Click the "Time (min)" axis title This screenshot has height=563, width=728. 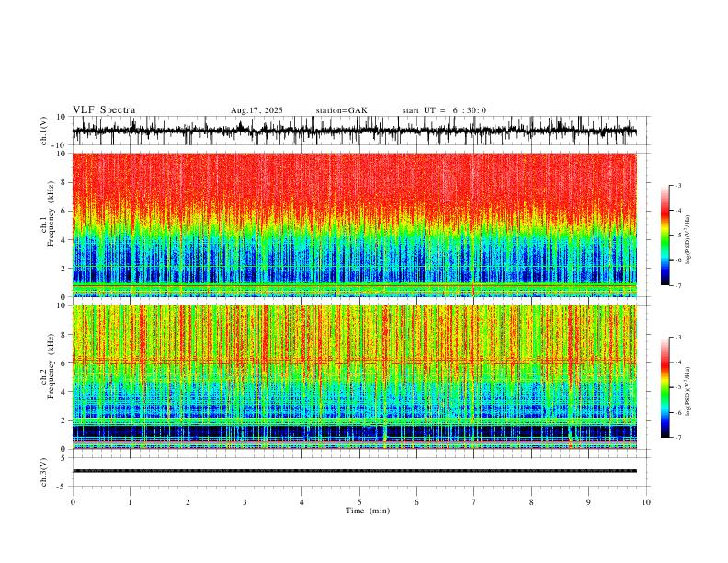tap(368, 511)
